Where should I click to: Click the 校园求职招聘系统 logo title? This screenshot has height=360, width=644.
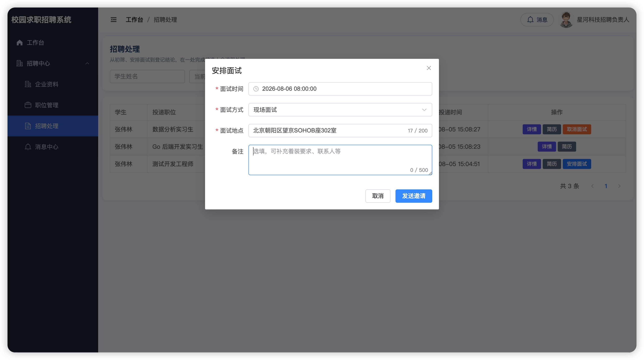[x=41, y=20]
